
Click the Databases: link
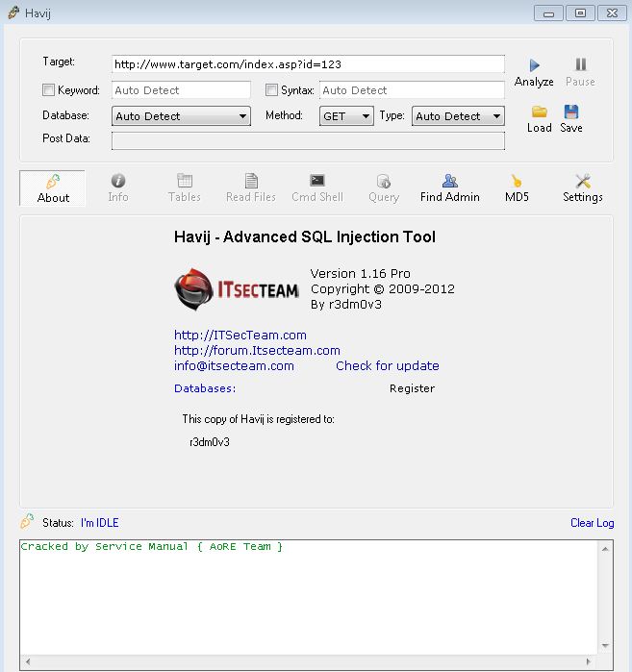click(x=205, y=388)
